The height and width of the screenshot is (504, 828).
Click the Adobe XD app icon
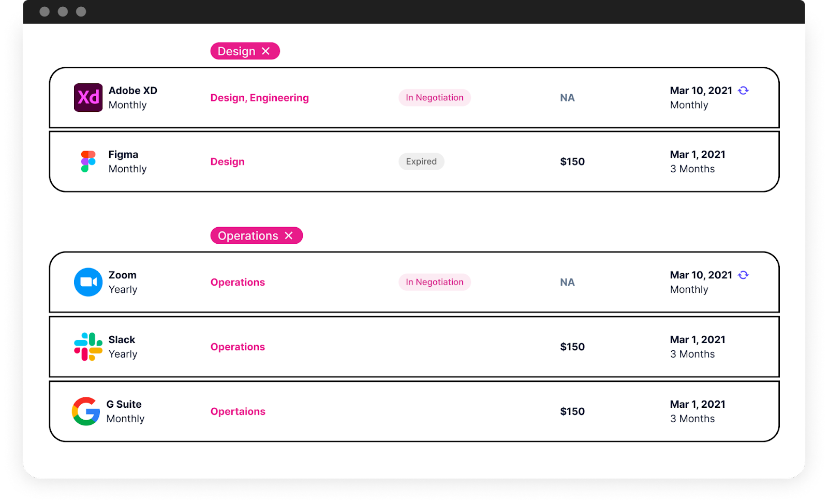pos(88,97)
